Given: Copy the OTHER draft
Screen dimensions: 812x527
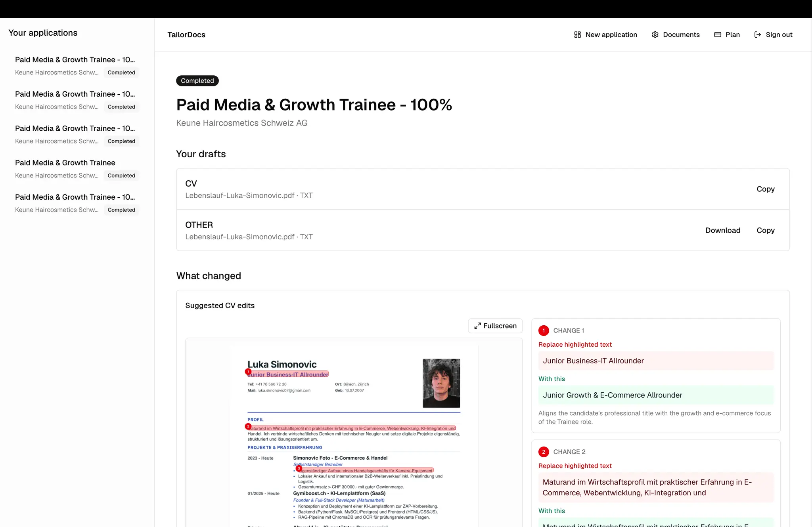Looking at the screenshot, I should (765, 230).
